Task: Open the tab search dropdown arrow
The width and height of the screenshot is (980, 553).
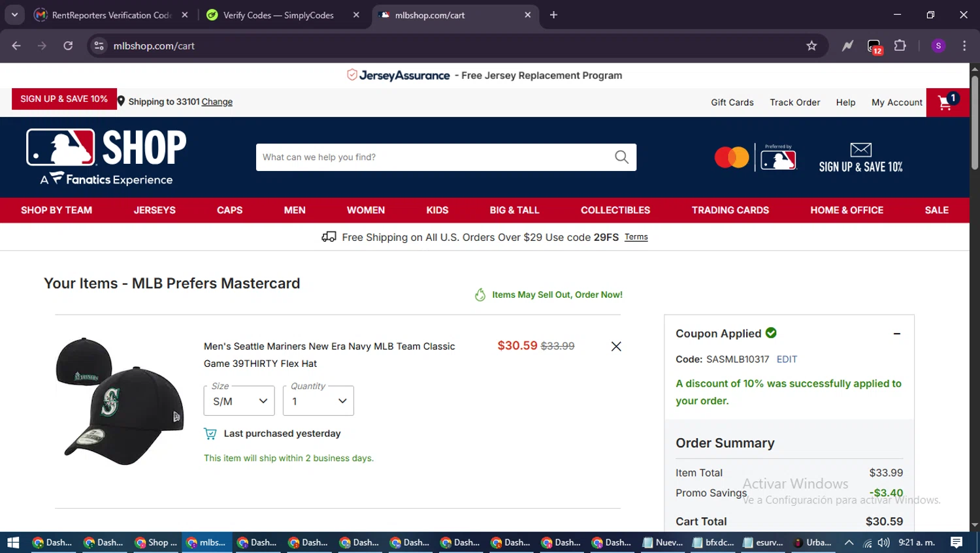Action: pyautogui.click(x=14, y=15)
